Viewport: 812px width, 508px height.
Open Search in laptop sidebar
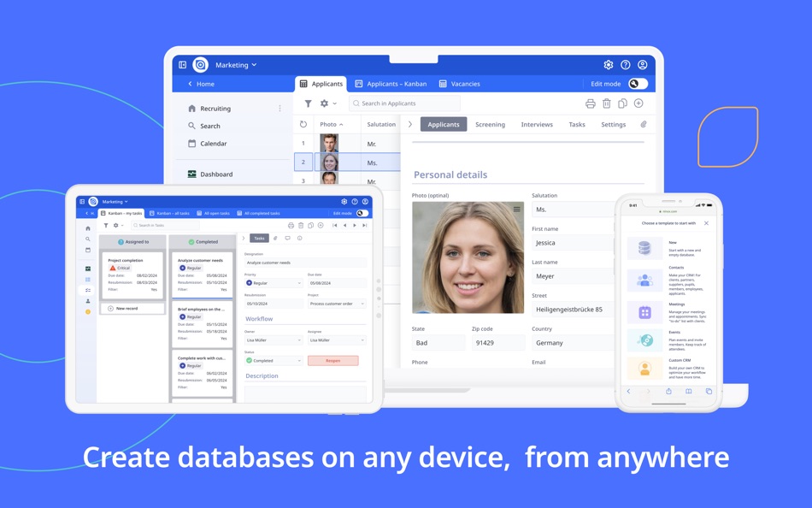pyautogui.click(x=204, y=126)
